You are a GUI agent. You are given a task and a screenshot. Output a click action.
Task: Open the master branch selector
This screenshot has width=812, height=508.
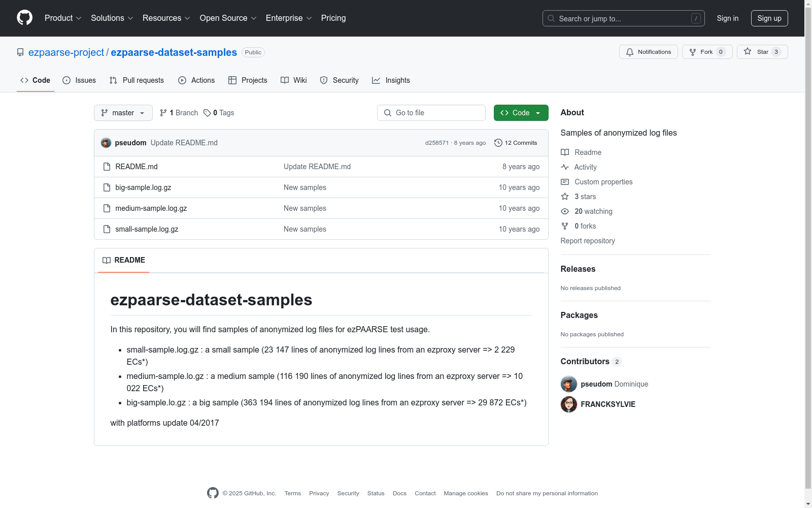[123, 113]
